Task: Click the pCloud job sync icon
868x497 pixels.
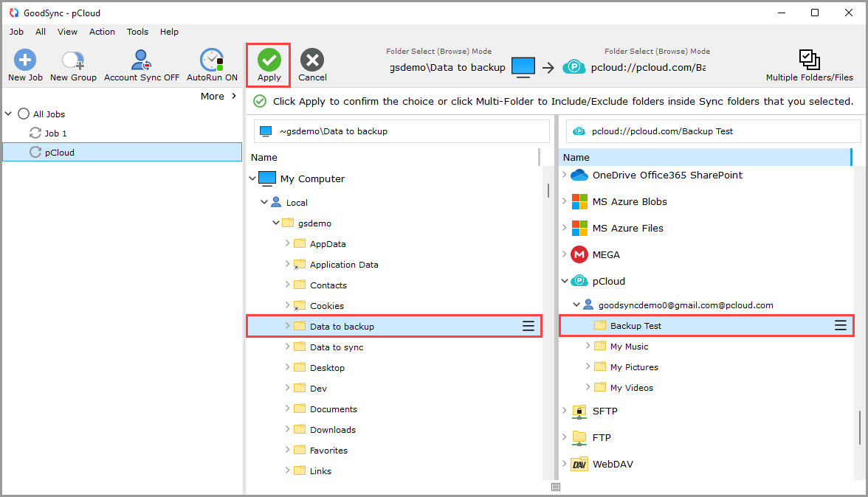Action: click(x=35, y=152)
